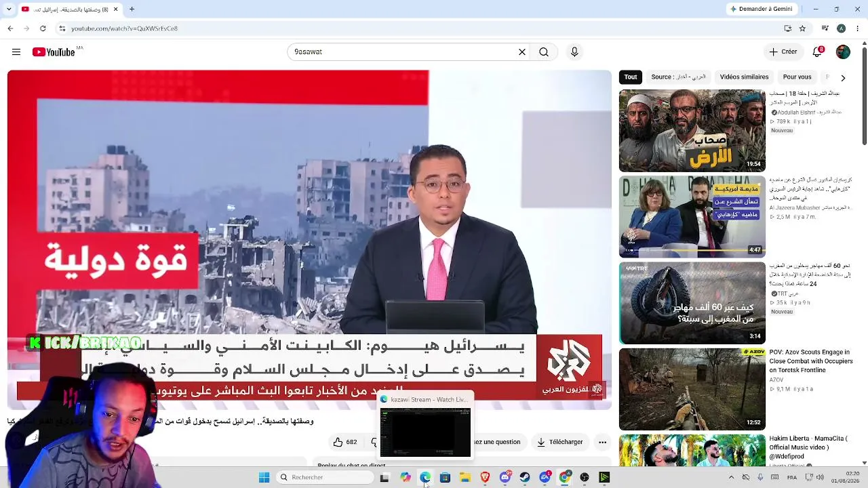Open YouTube notifications bell
The image size is (868, 488).
818,52
